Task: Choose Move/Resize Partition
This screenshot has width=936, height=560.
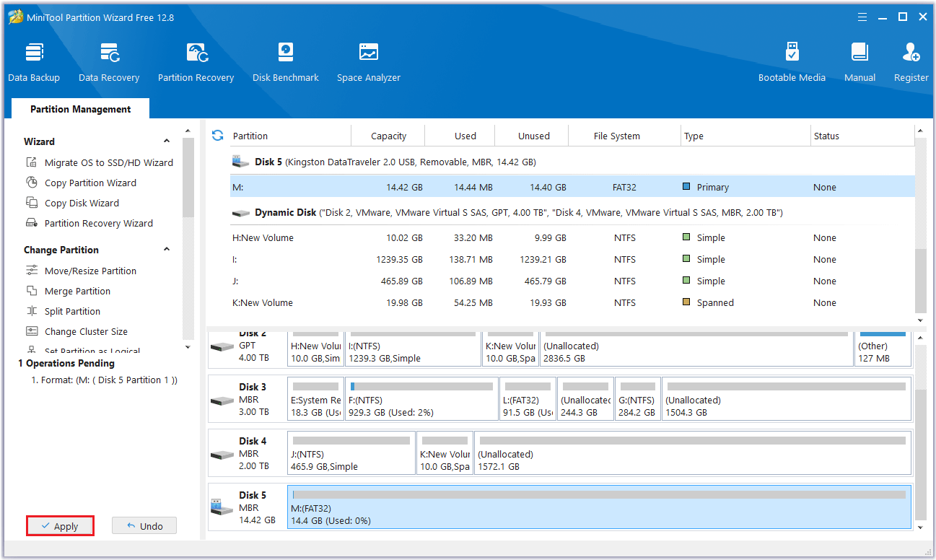Action: coord(90,271)
